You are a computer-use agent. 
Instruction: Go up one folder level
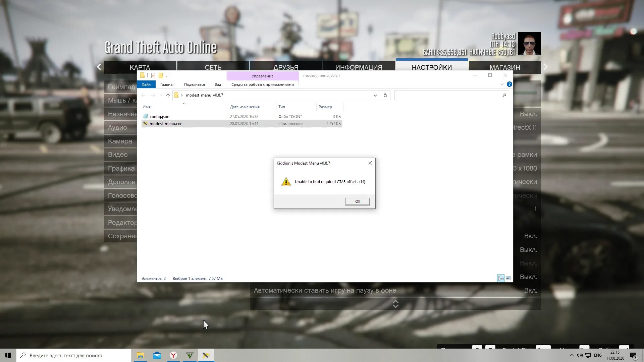point(168,95)
